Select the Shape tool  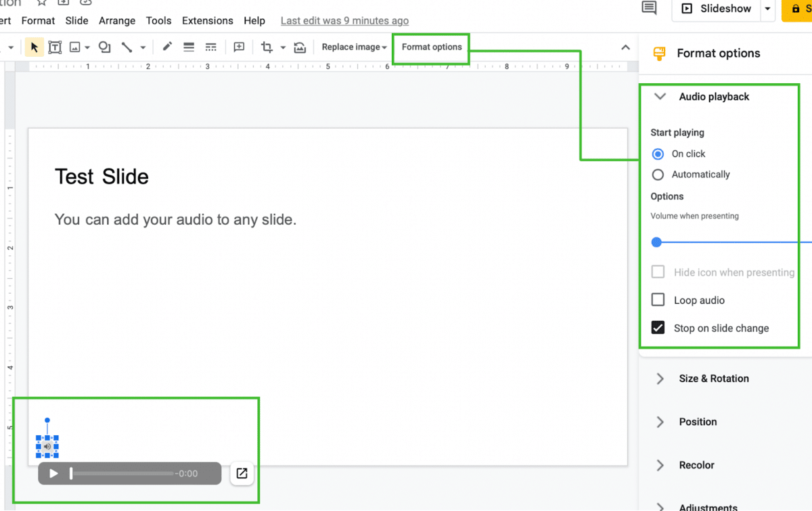(x=104, y=47)
